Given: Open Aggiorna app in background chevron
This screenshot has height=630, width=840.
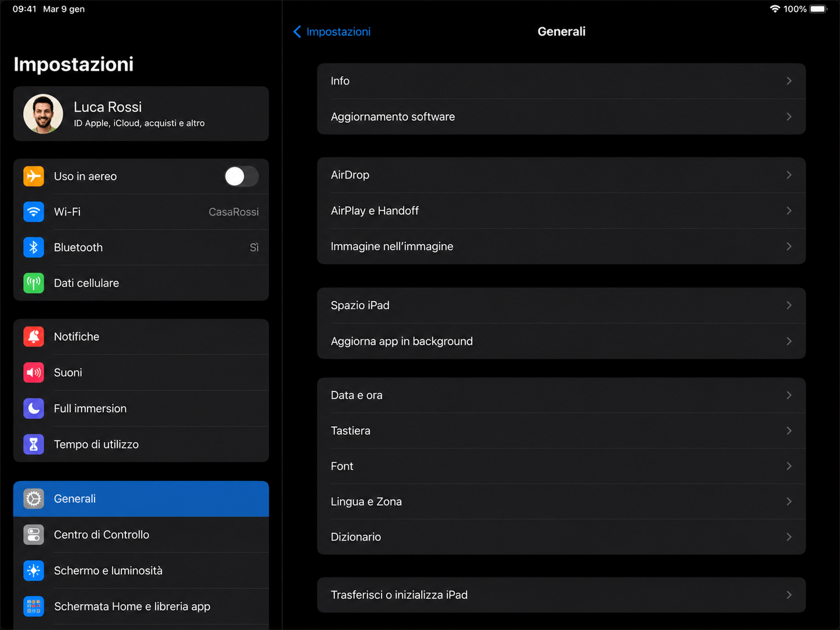Looking at the screenshot, I should pyautogui.click(x=789, y=341).
